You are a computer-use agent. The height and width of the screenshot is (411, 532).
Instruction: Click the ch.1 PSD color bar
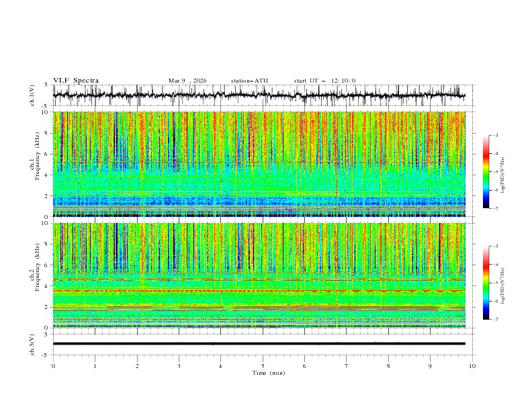click(x=486, y=172)
